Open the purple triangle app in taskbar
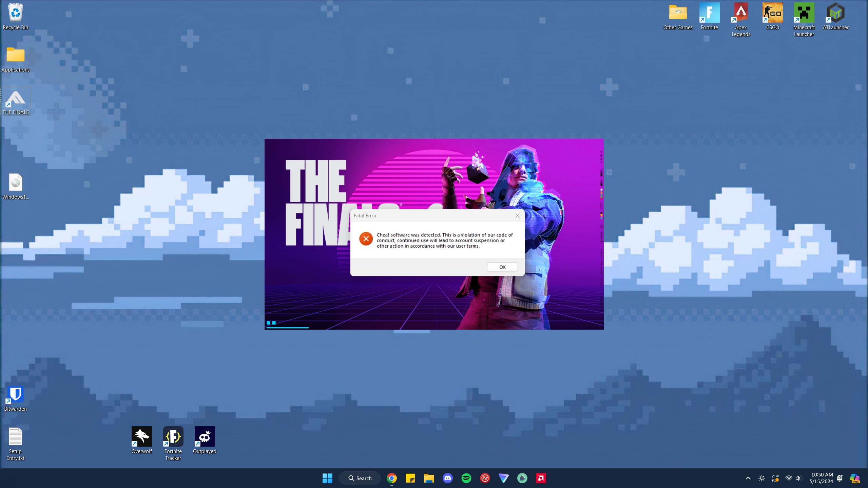Screen dimensions: 868x488 503,478
